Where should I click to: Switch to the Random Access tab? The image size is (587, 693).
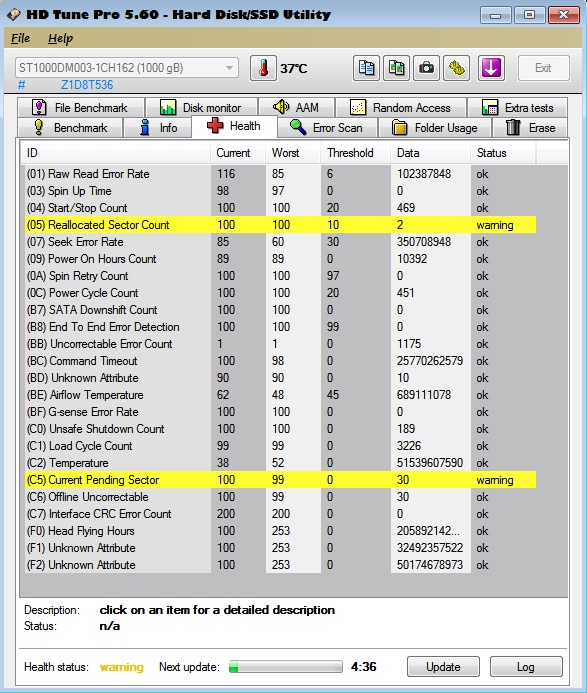tap(400, 107)
